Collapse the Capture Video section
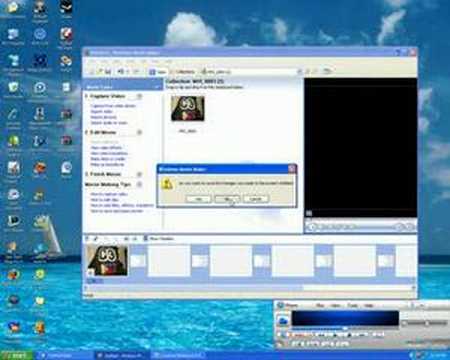450x360 pixels. point(140,96)
